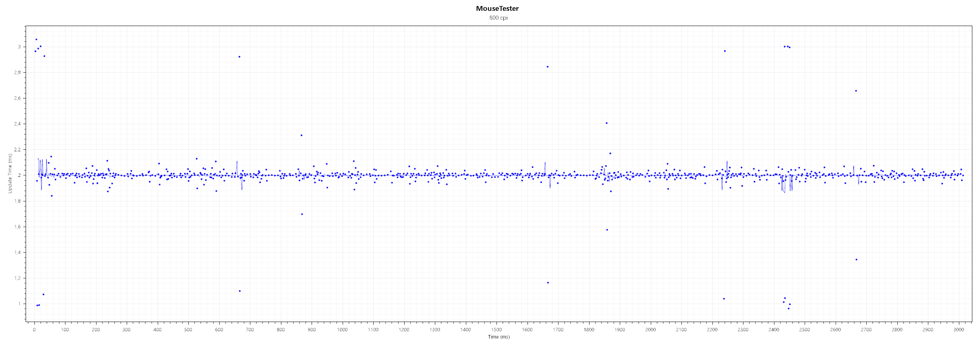Select the 3000 tick on the time axis
Image resolution: width=980 pixels, height=345 pixels.
pyautogui.click(x=959, y=330)
